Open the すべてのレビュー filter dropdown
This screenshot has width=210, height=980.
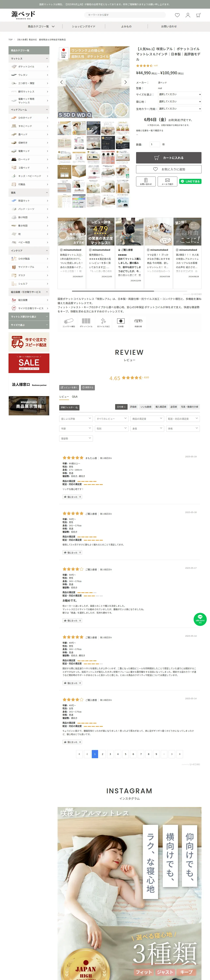pyautogui.click(x=112, y=418)
